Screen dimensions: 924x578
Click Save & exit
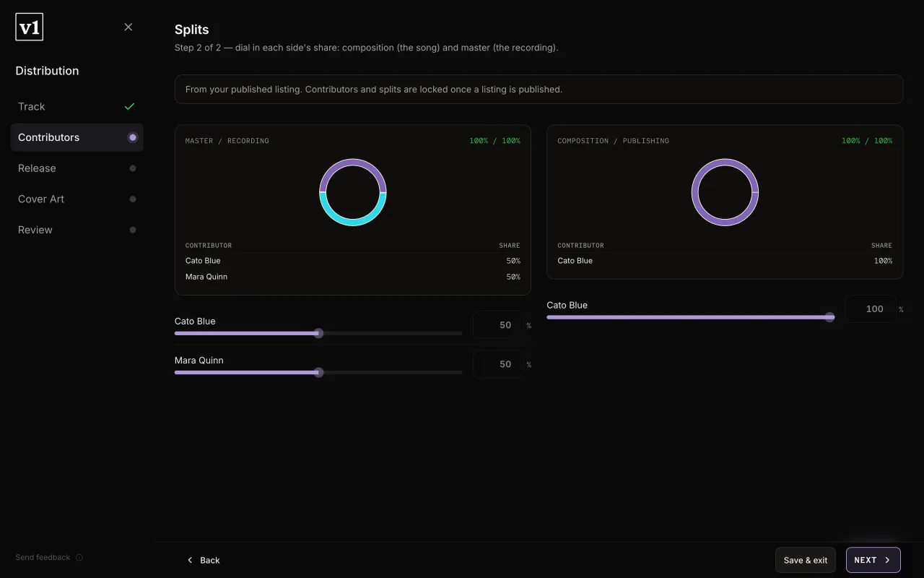click(x=806, y=560)
